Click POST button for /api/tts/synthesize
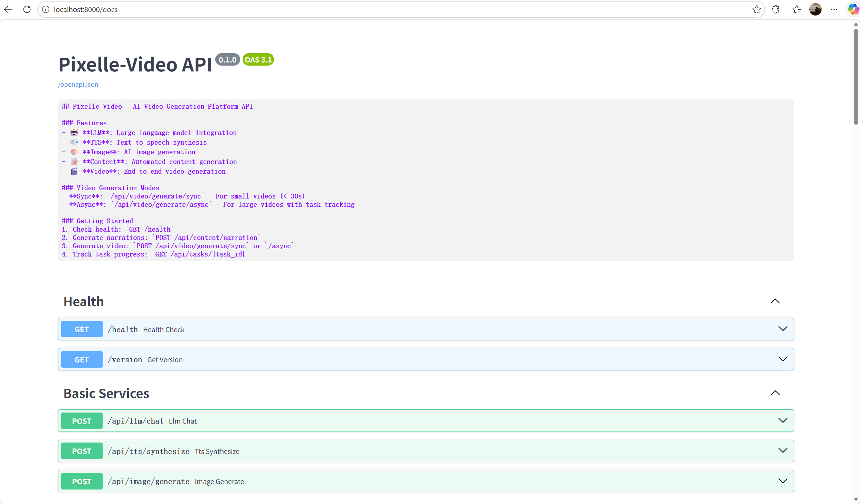This screenshot has width=860, height=504. pos(82,451)
